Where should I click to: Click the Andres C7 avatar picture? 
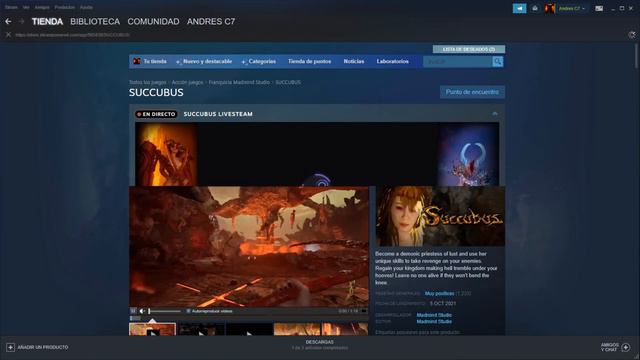[x=550, y=8]
